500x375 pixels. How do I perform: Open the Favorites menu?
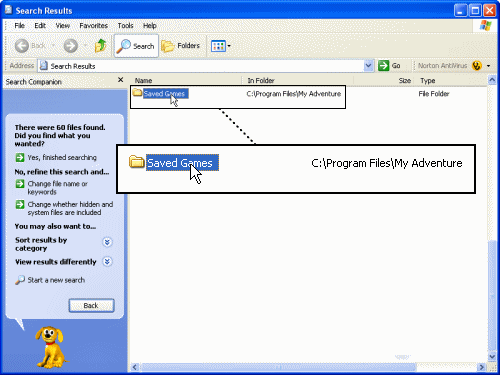point(93,26)
